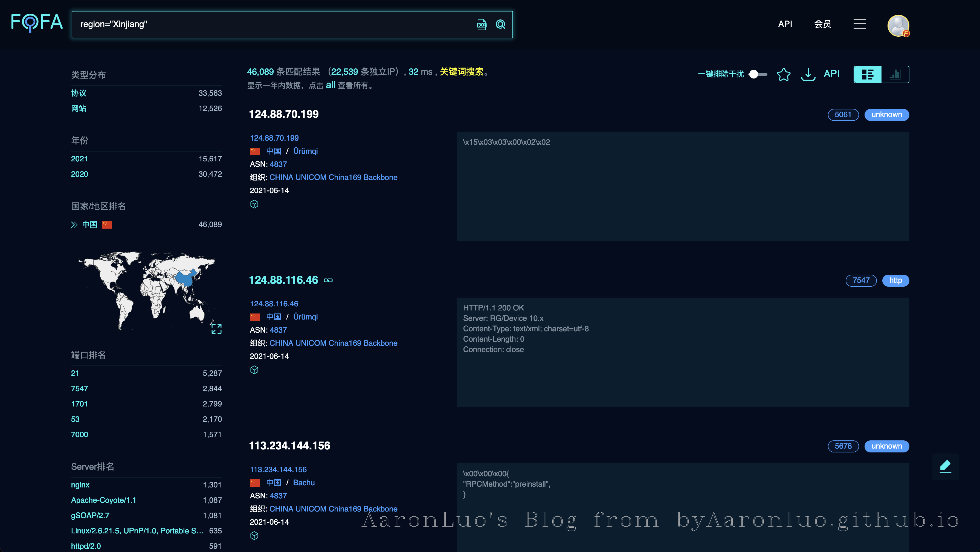Click the search magnifier icon in search box
Screen dimensions: 980x552
point(500,24)
